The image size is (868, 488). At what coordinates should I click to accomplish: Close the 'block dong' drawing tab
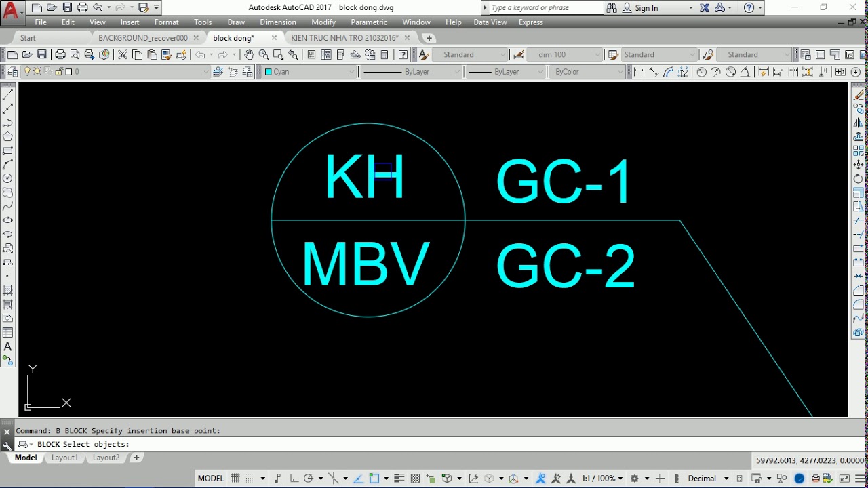(x=274, y=38)
